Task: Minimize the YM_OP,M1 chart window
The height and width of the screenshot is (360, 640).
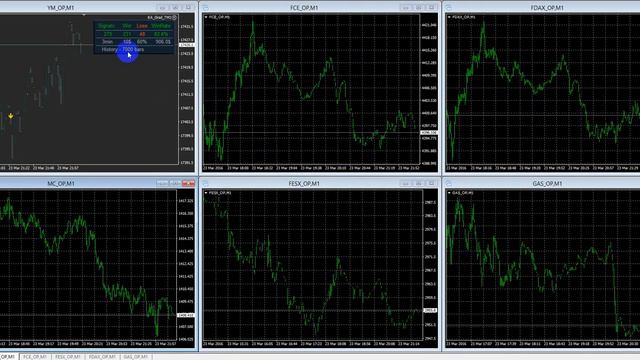Action: pyautogui.click(x=162, y=8)
